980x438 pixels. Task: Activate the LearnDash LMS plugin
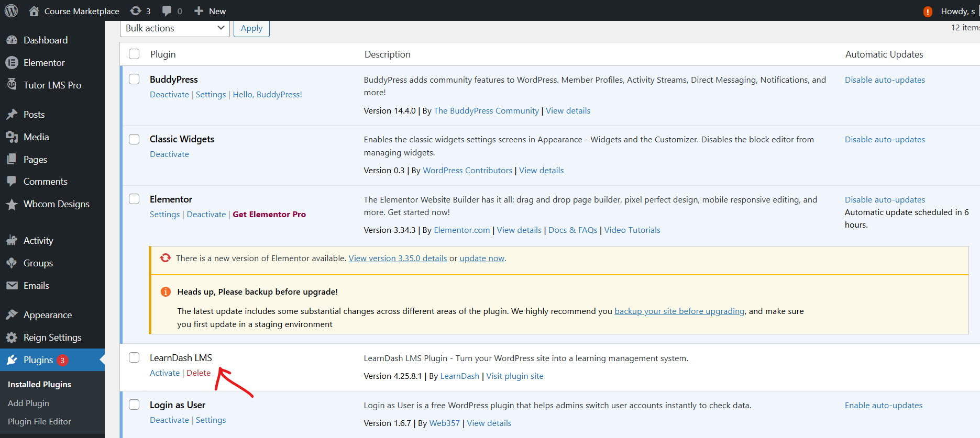tap(164, 373)
